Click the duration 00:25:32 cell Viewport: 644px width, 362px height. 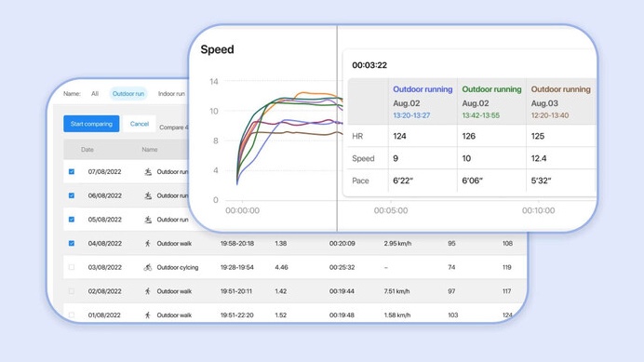click(x=342, y=267)
